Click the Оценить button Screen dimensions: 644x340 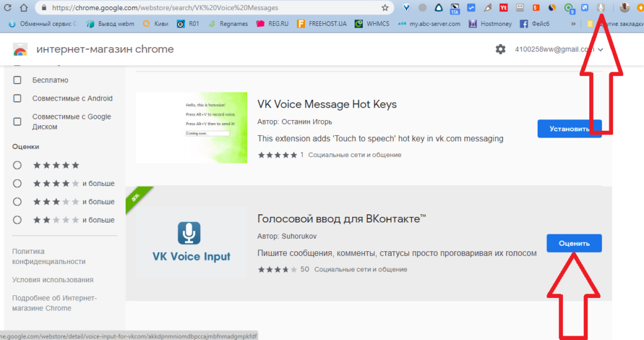click(574, 243)
